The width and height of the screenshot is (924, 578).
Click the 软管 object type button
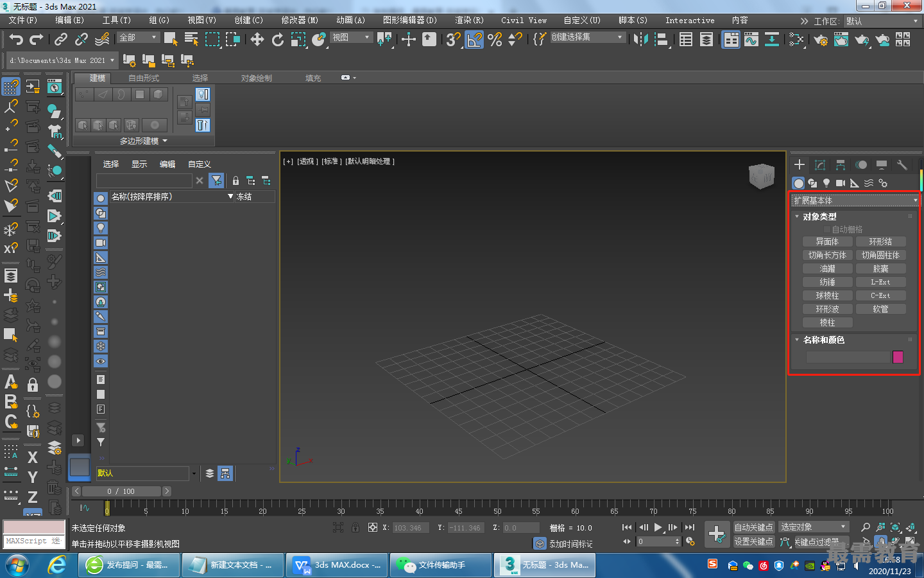pyautogui.click(x=880, y=309)
